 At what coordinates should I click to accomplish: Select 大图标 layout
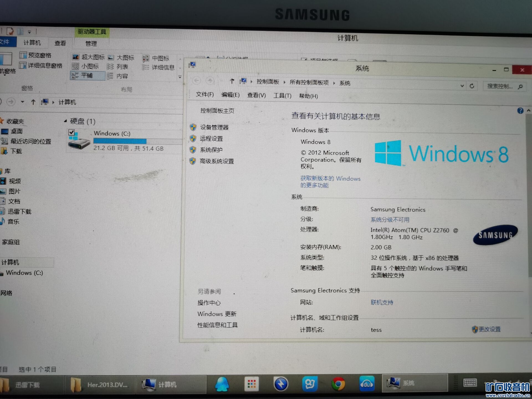(x=121, y=57)
